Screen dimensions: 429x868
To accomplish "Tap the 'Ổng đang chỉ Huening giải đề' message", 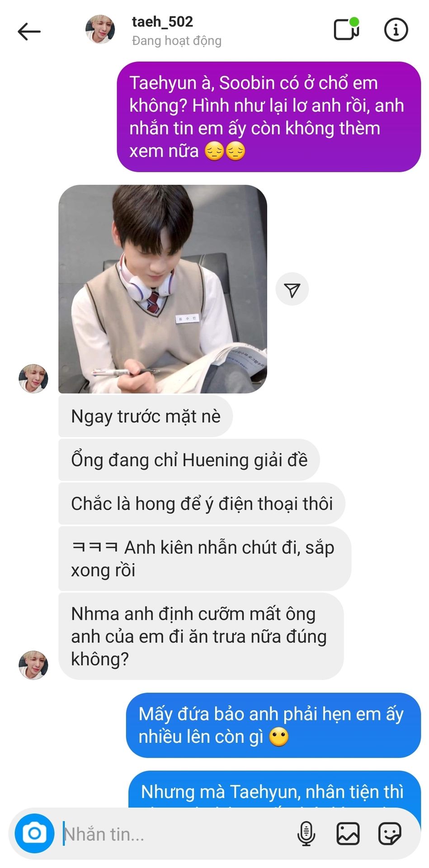I will pos(189,460).
